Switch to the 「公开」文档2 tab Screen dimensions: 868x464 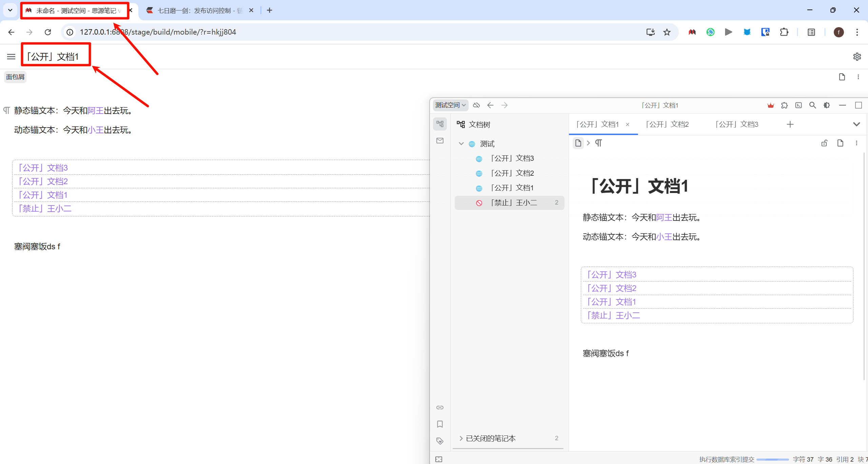point(667,124)
